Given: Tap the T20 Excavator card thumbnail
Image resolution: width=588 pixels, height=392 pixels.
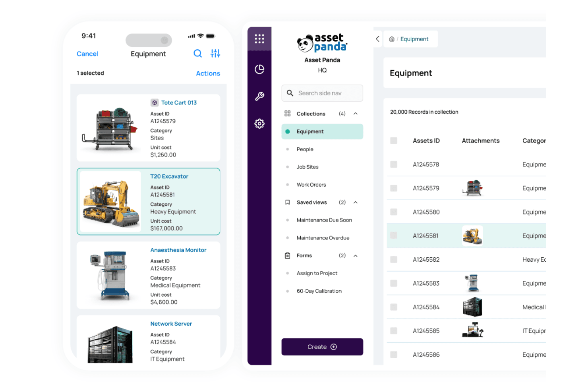Looking at the screenshot, I should [x=110, y=202].
